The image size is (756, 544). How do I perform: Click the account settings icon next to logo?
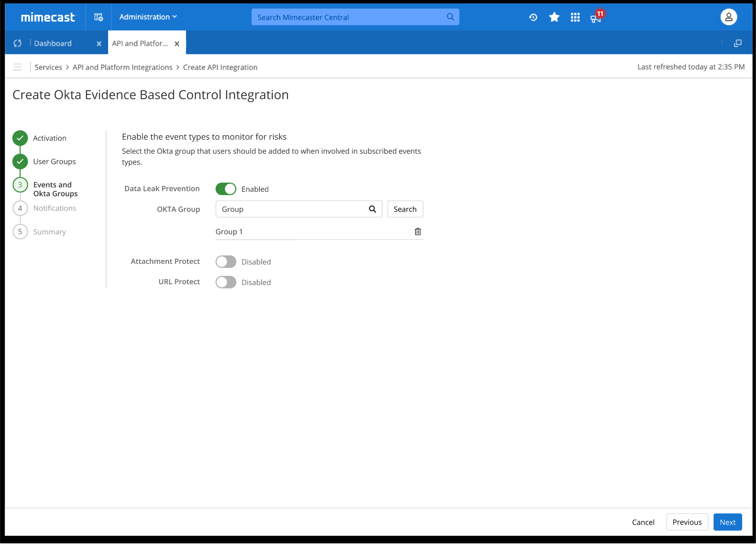[x=98, y=17]
